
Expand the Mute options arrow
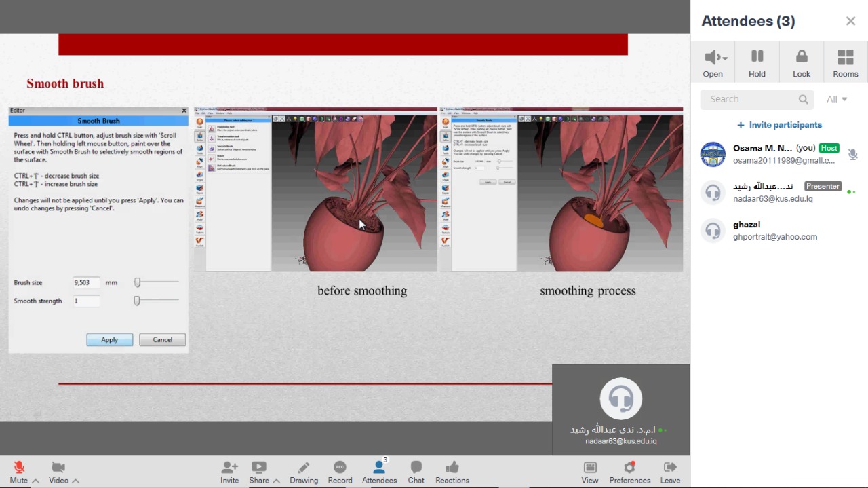(x=35, y=481)
